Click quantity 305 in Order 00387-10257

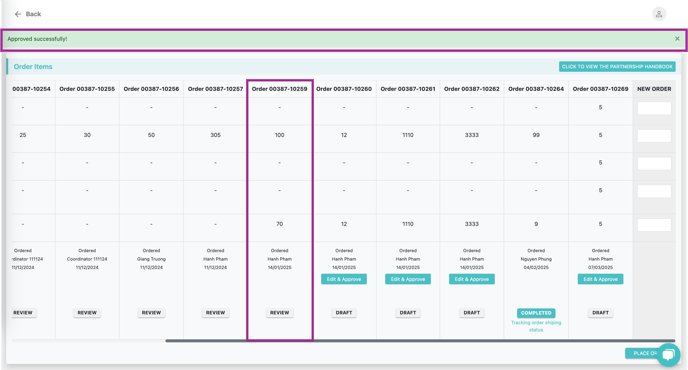tap(215, 135)
